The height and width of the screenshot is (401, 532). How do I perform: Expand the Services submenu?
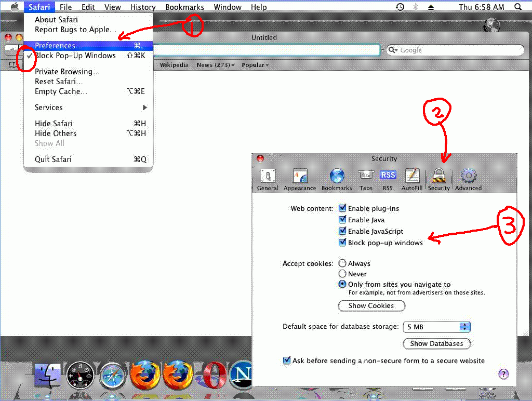coord(88,108)
